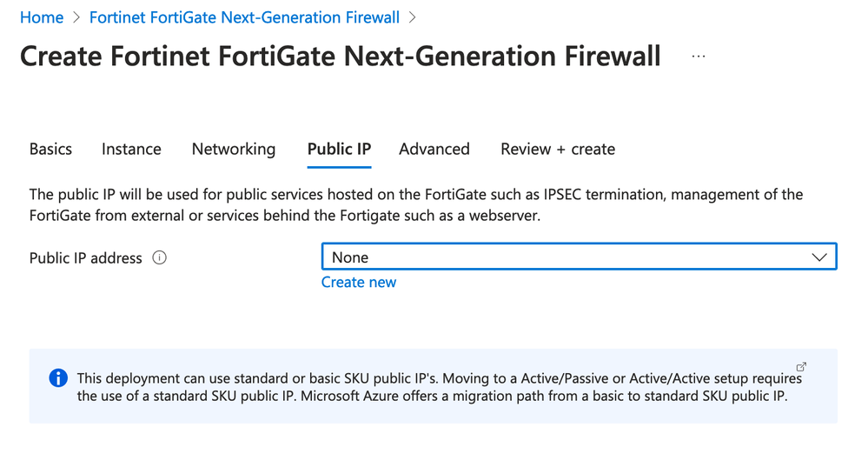
Task: Click the blue information icon in the banner
Action: click(x=58, y=378)
